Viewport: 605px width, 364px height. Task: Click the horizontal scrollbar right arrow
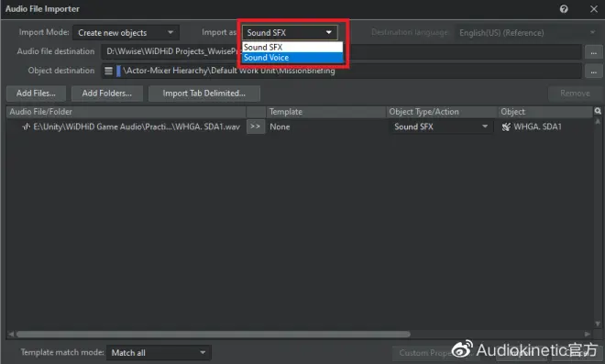tap(588, 334)
